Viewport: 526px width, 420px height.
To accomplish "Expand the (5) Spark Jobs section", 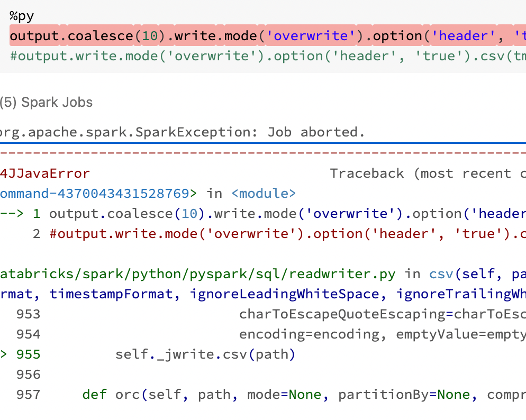I will (x=47, y=102).
